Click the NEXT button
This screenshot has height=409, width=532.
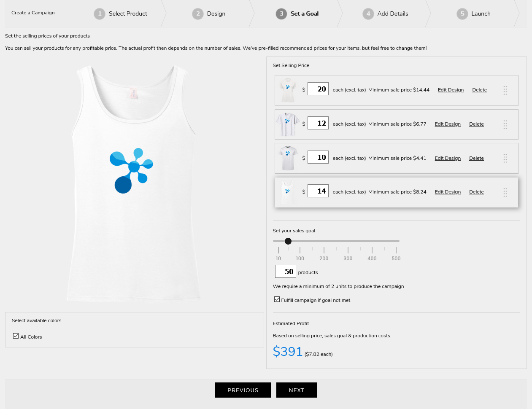[x=297, y=390]
